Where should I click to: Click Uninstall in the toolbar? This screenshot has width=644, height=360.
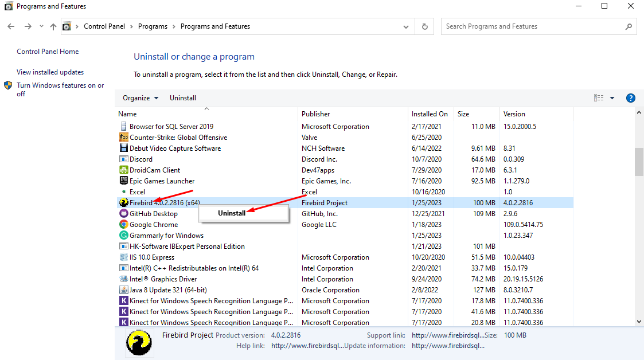183,98
